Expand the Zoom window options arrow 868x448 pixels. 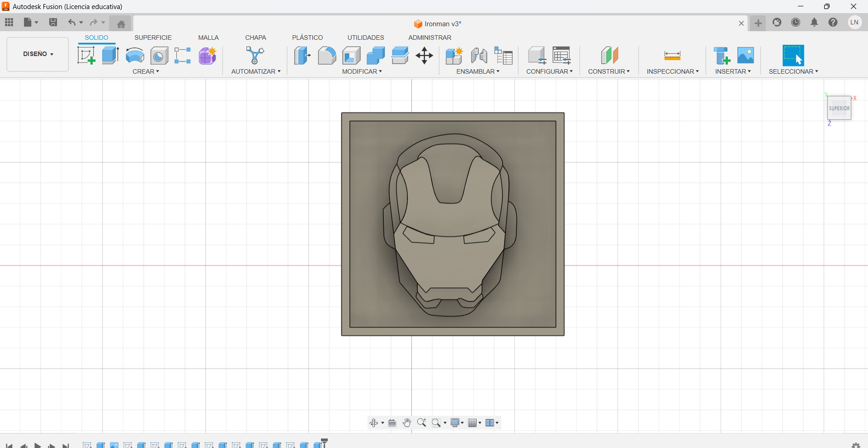445,423
